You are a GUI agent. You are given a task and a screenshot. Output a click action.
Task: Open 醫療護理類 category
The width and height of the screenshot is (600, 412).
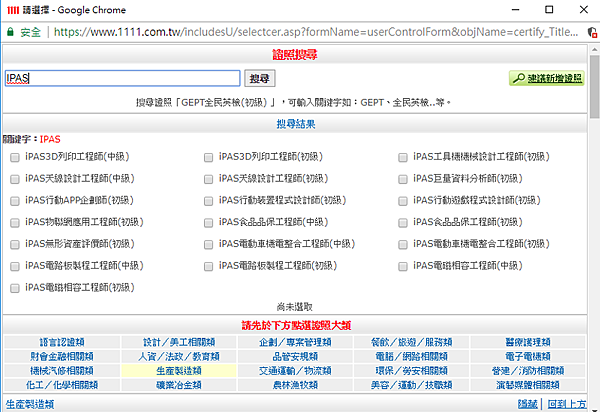pyautogui.click(x=528, y=342)
